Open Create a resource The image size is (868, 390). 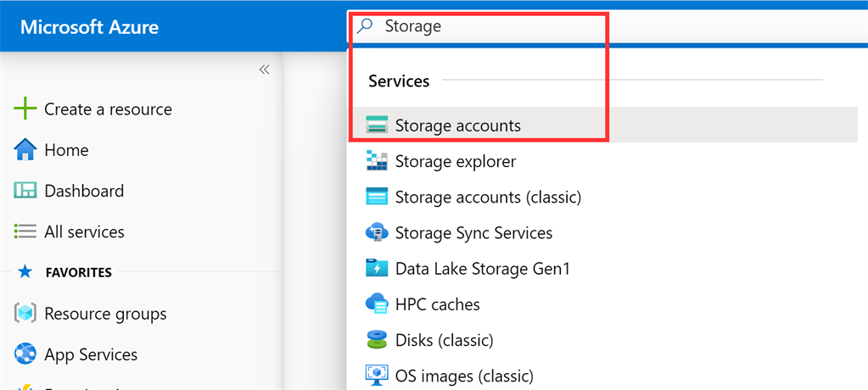108,109
